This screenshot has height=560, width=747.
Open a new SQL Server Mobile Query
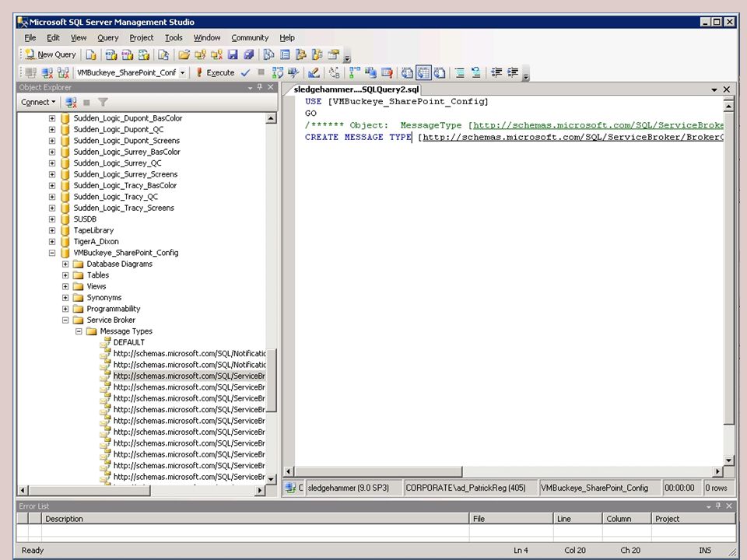pos(163,54)
